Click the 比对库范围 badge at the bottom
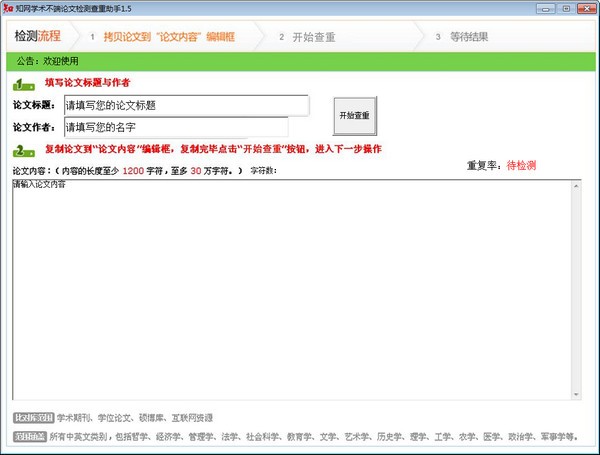 point(33,418)
